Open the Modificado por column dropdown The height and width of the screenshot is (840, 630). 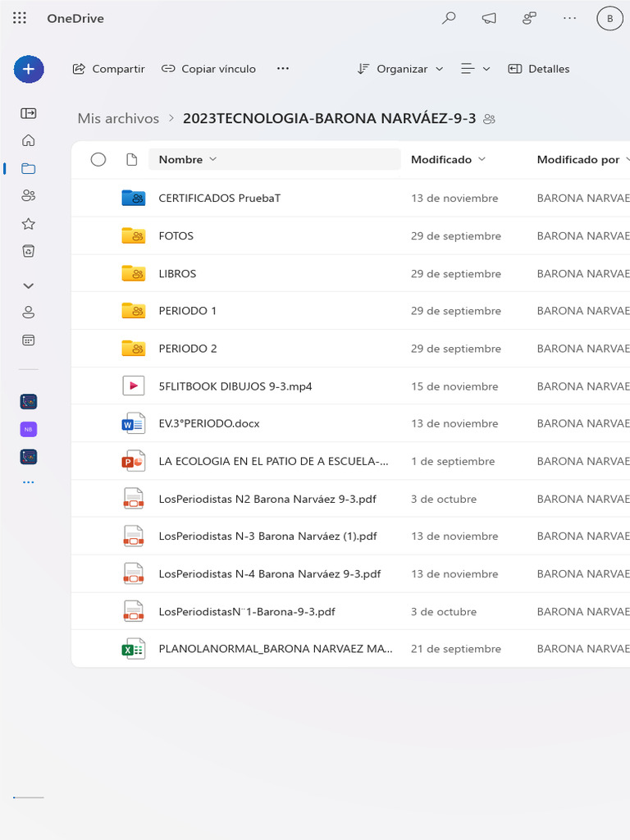pyautogui.click(x=583, y=160)
